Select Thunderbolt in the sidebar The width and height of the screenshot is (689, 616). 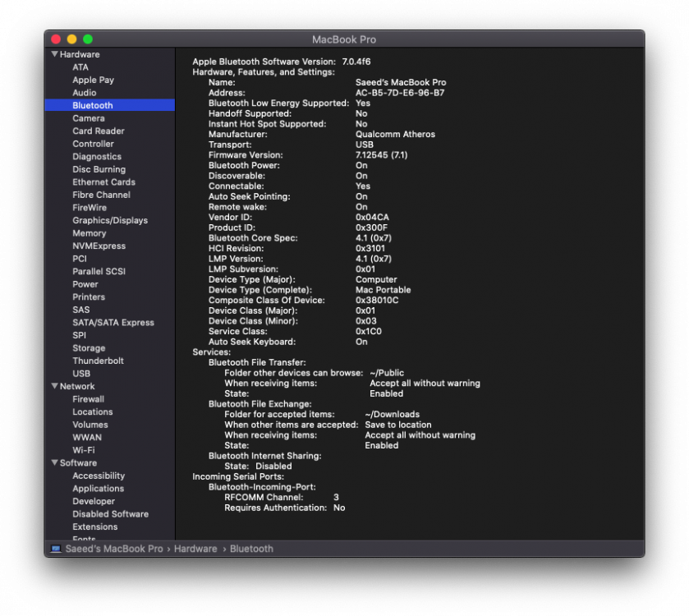tap(98, 361)
